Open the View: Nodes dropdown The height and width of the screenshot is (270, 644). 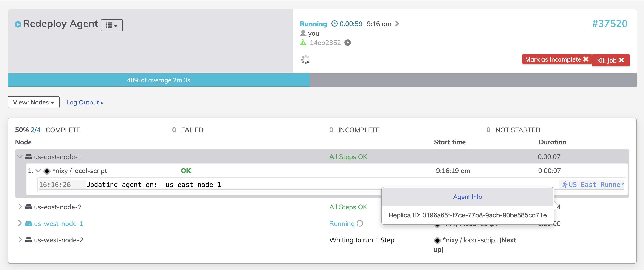coord(34,102)
